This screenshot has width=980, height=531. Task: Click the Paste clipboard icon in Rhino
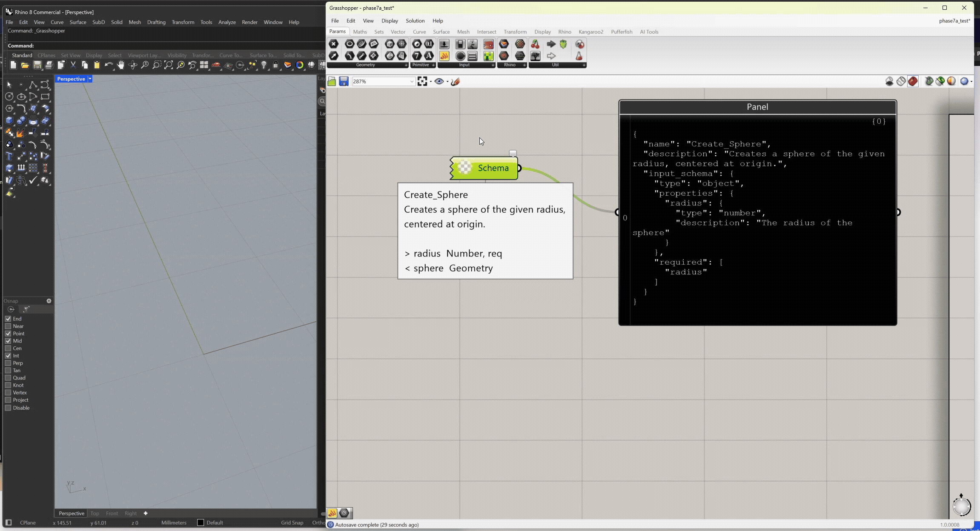click(97, 65)
